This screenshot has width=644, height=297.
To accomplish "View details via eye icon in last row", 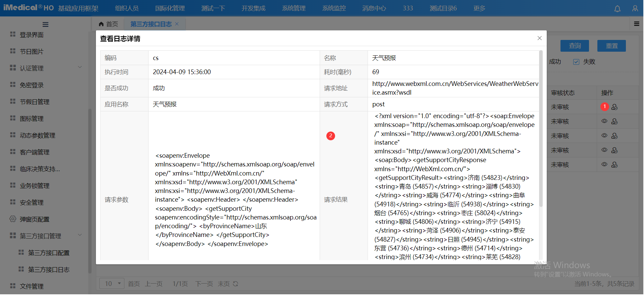I will 604,164.
